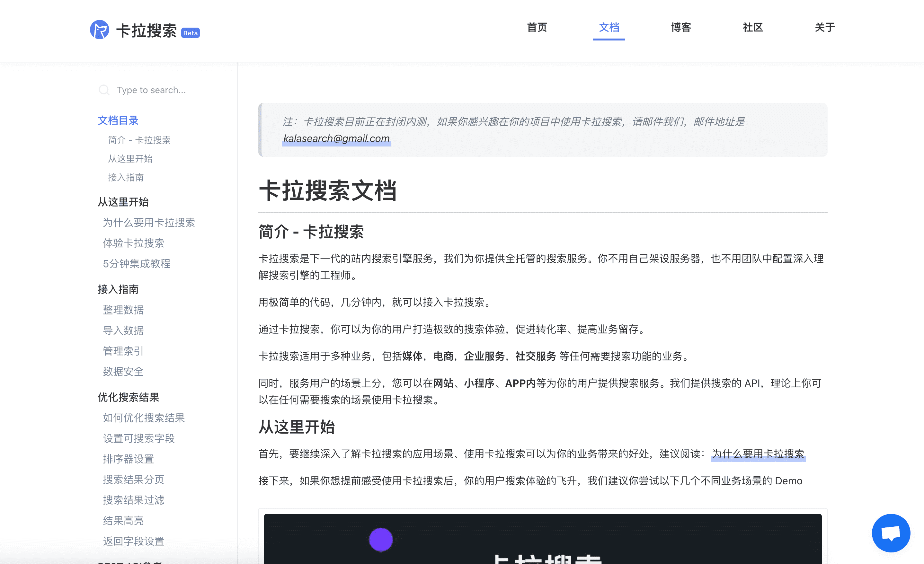Open 5分钟集成教程 in the sidebar
Image resolution: width=924 pixels, height=564 pixels.
click(137, 264)
